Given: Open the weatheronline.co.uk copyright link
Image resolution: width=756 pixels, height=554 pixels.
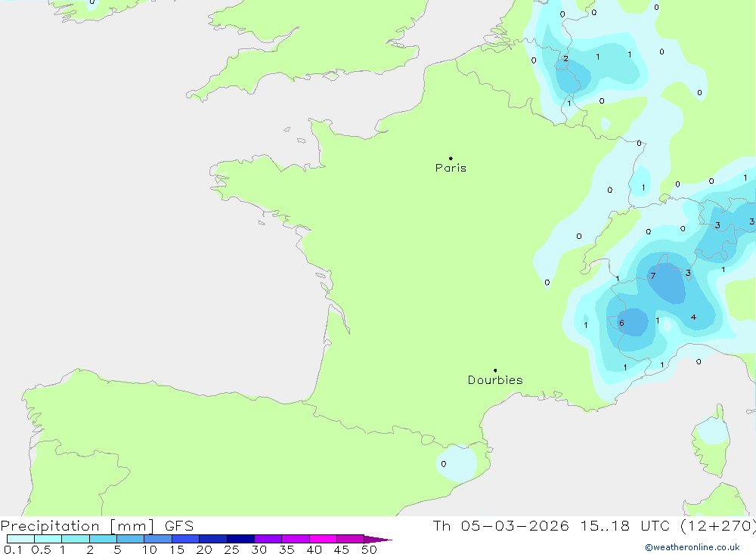Looking at the screenshot, I should tap(692, 547).
